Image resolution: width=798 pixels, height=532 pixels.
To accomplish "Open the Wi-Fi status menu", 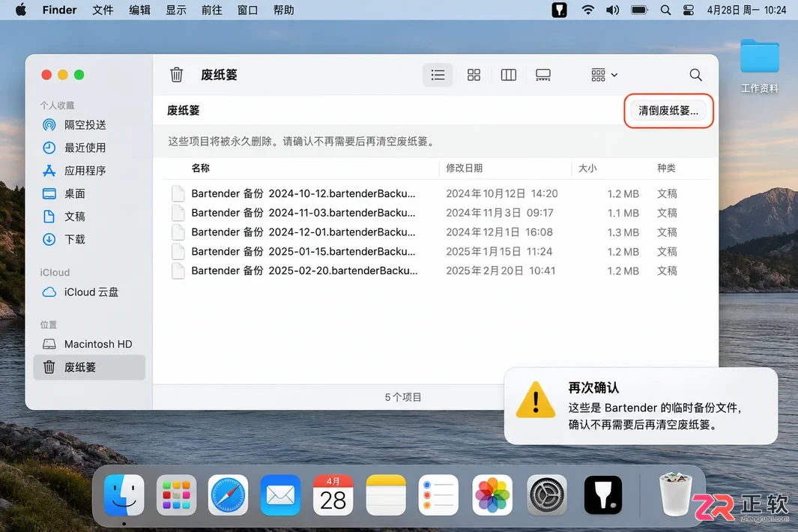I will pyautogui.click(x=587, y=10).
